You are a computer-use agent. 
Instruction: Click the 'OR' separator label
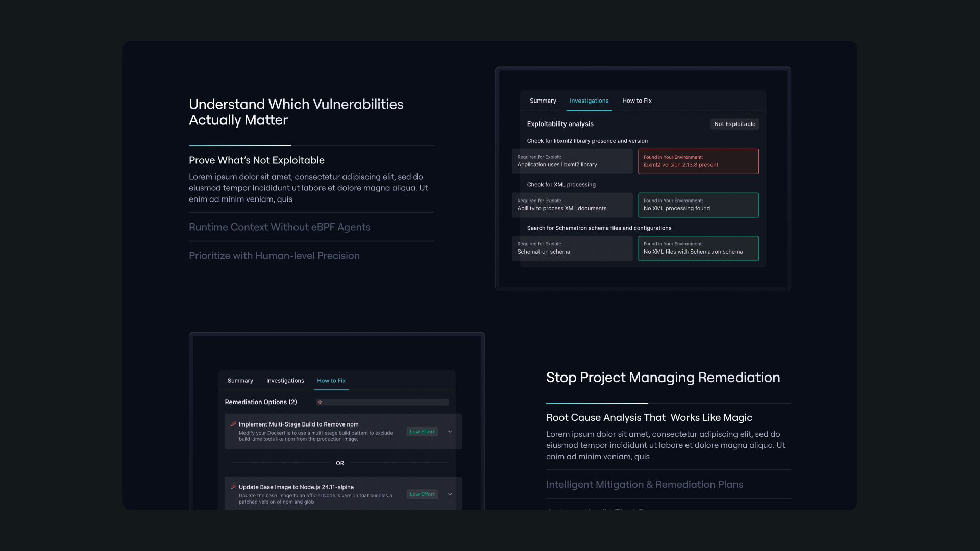point(340,463)
